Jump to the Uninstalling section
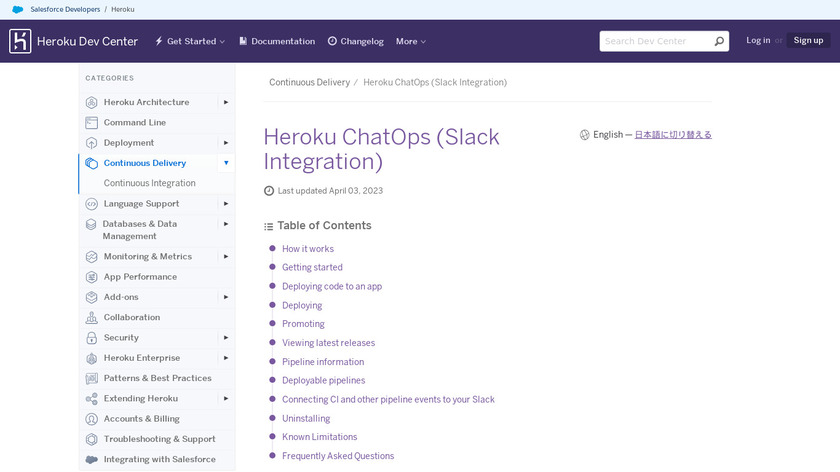The image size is (840, 472). pyautogui.click(x=306, y=418)
